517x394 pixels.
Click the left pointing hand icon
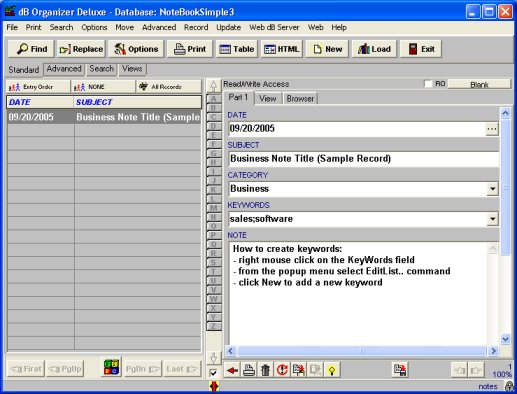pos(459,370)
